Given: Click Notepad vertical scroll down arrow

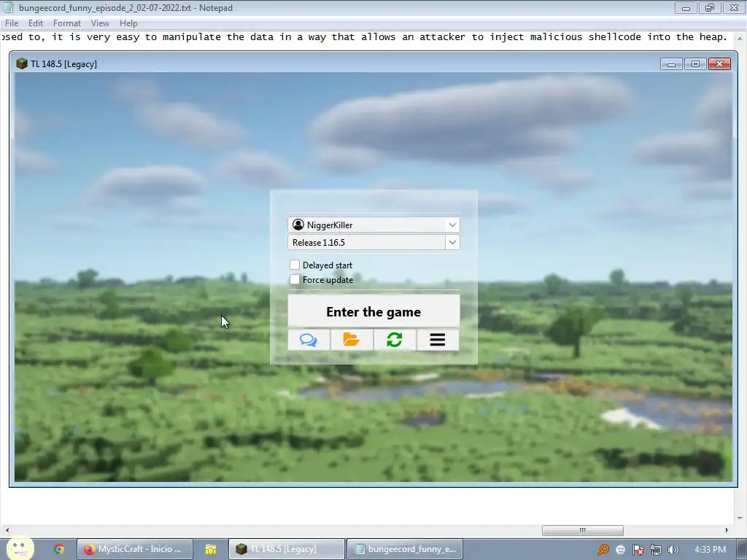Looking at the screenshot, I should click(740, 518).
